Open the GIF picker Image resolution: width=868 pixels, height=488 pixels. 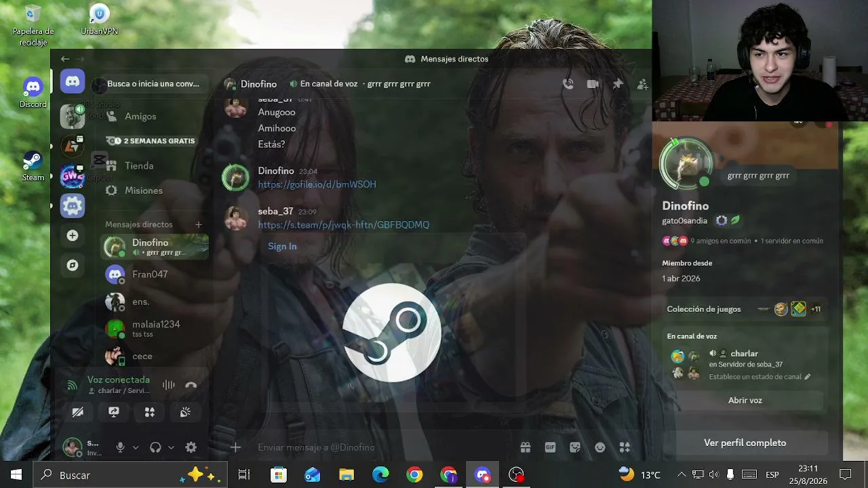click(550, 447)
